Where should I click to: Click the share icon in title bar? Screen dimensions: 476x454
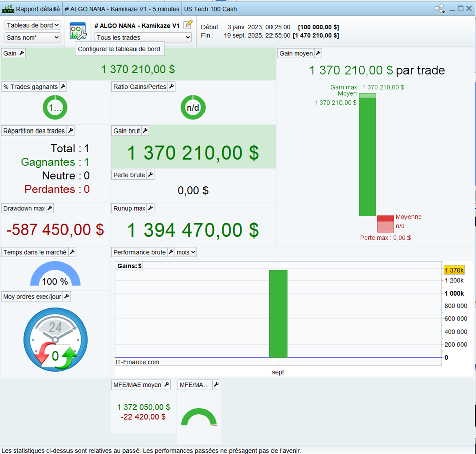point(440,9)
